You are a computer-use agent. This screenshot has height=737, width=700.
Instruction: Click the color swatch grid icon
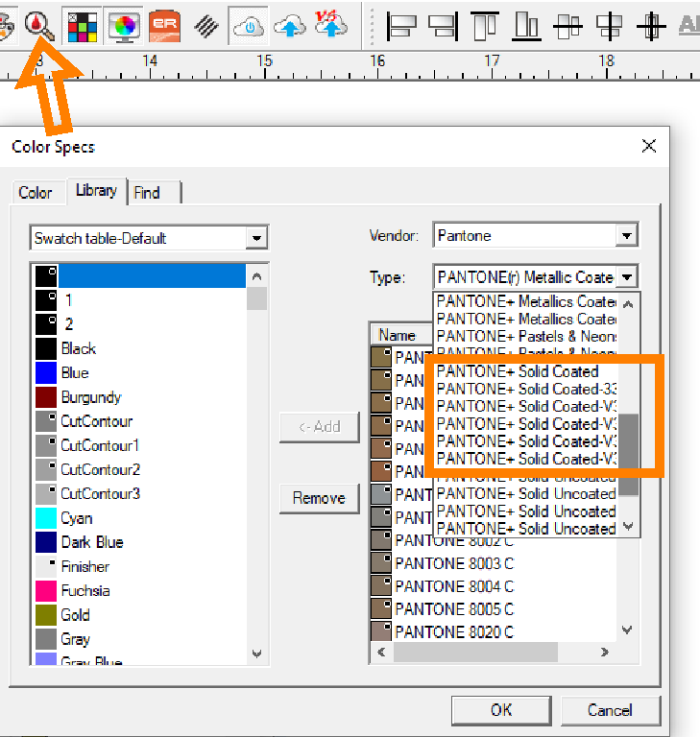tap(83, 26)
